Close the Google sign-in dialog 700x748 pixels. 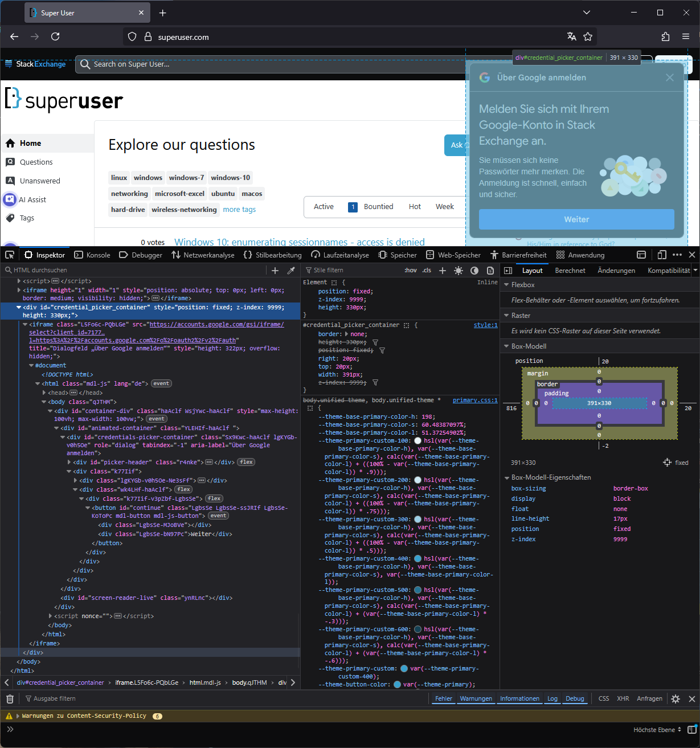pyautogui.click(x=670, y=77)
